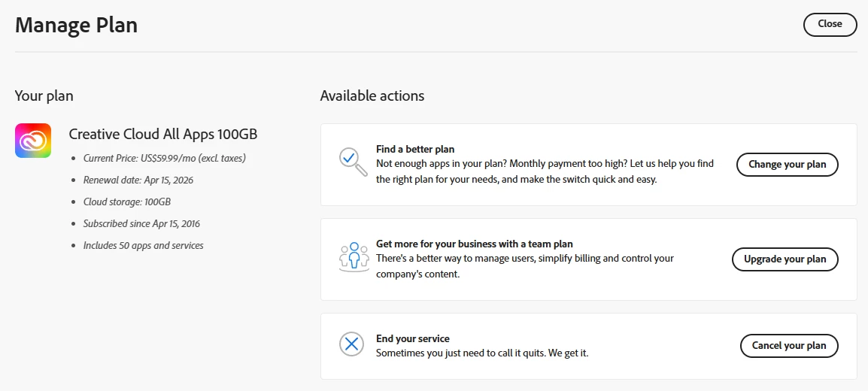Click the magnifying glass checkmark icon
Image resolution: width=868 pixels, height=391 pixels.
tap(352, 161)
